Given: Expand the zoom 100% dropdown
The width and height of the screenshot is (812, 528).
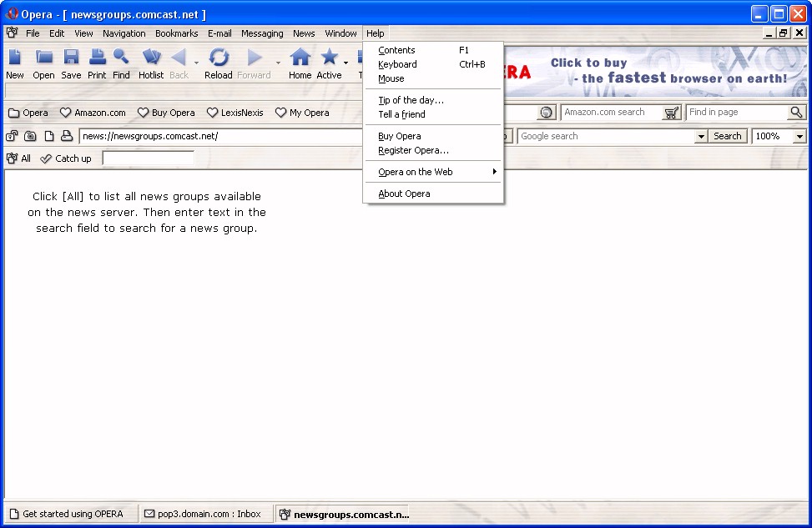Looking at the screenshot, I should [x=799, y=136].
